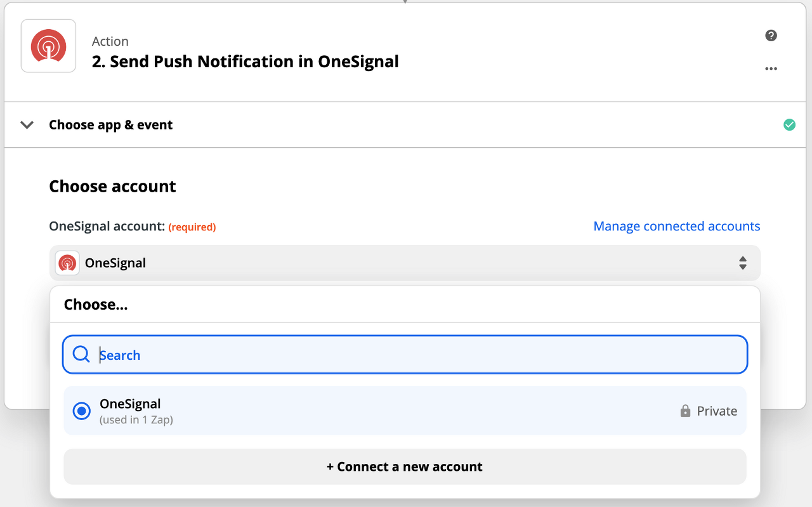
Task: Click the green checkmark status icon
Action: click(789, 125)
